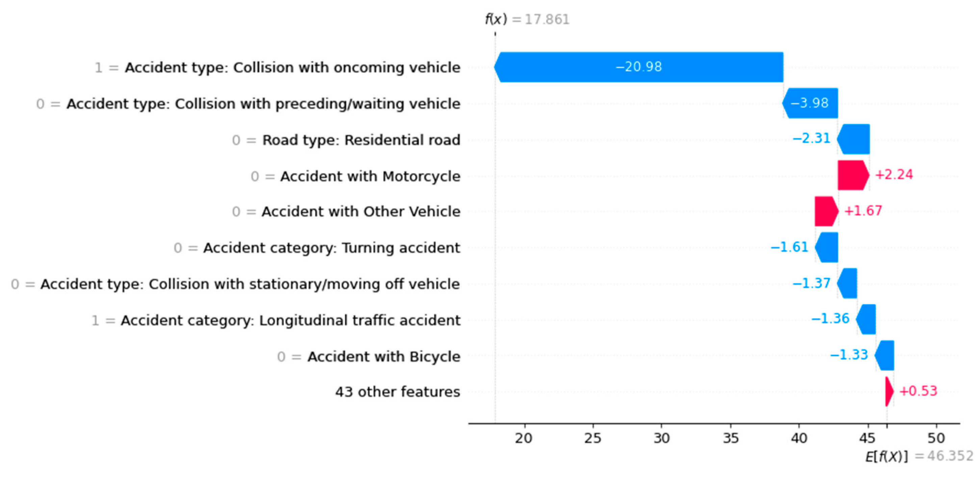Click the 'Collision with preceding/waiting vehicle' label
The width and height of the screenshot is (980, 480).
click(263, 104)
